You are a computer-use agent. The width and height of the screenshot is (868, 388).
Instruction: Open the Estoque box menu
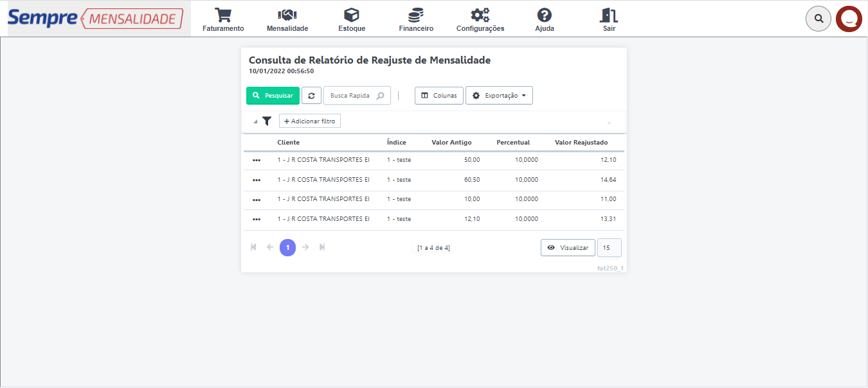(351, 20)
